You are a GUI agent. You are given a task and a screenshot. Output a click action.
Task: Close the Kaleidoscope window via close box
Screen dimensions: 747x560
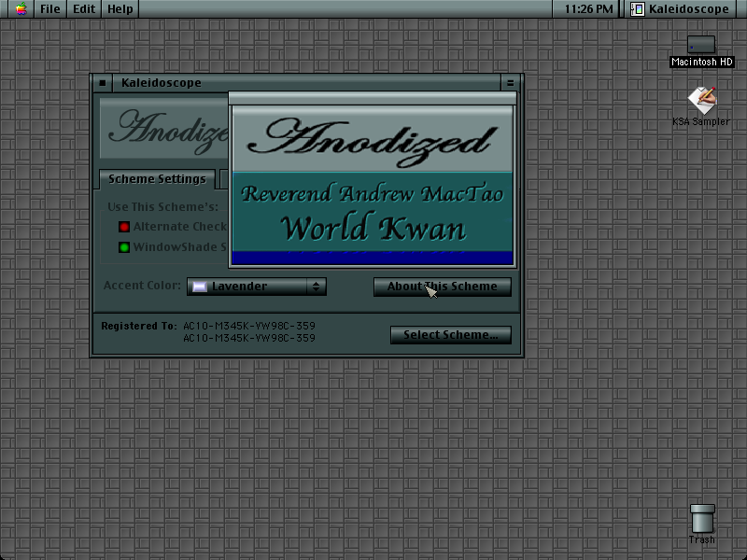[x=103, y=83]
